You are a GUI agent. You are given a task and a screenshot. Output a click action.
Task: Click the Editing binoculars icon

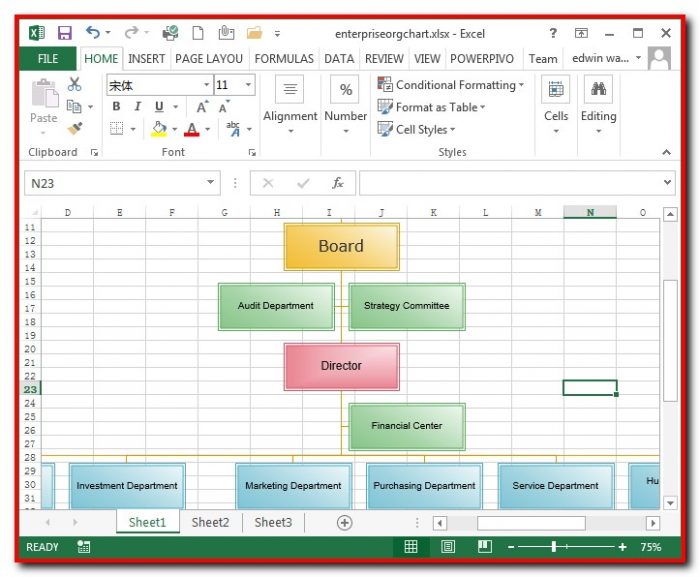coord(599,89)
